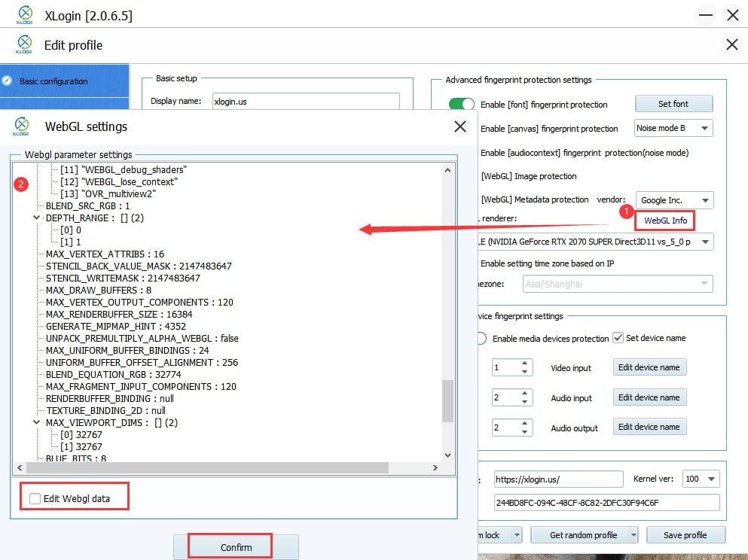The image size is (748, 560).
Task: Click the Kernel ver value 100
Action: (693, 479)
